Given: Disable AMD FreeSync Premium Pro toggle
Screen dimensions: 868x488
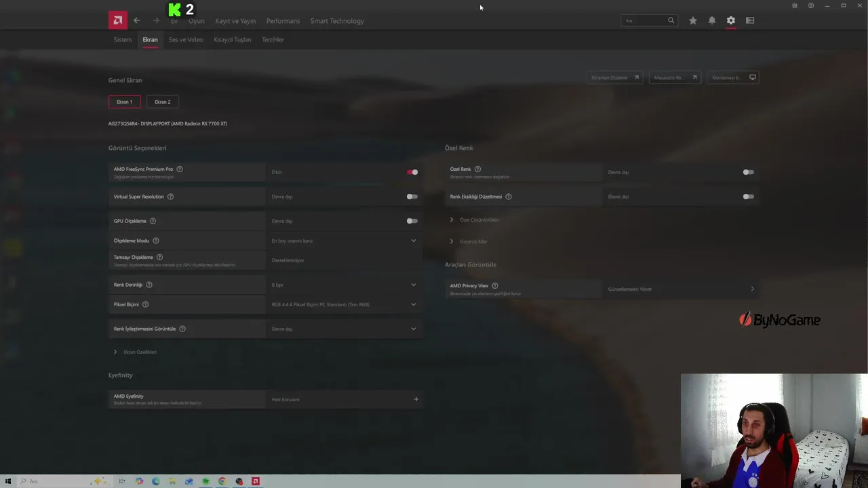Looking at the screenshot, I should tap(412, 172).
